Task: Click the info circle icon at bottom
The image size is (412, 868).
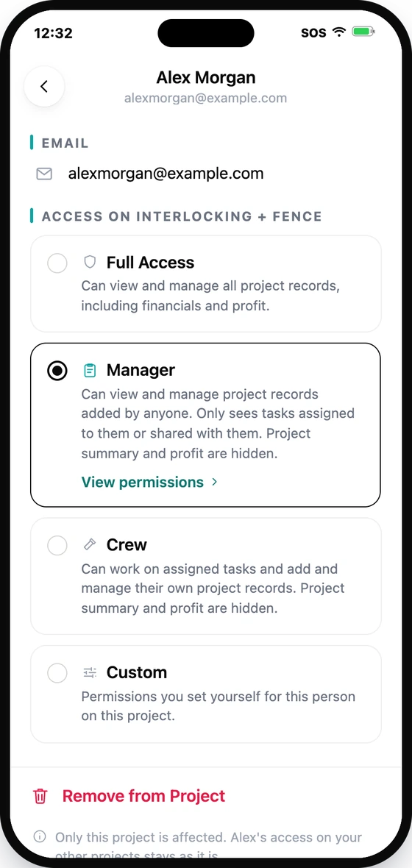Action: coord(40,836)
